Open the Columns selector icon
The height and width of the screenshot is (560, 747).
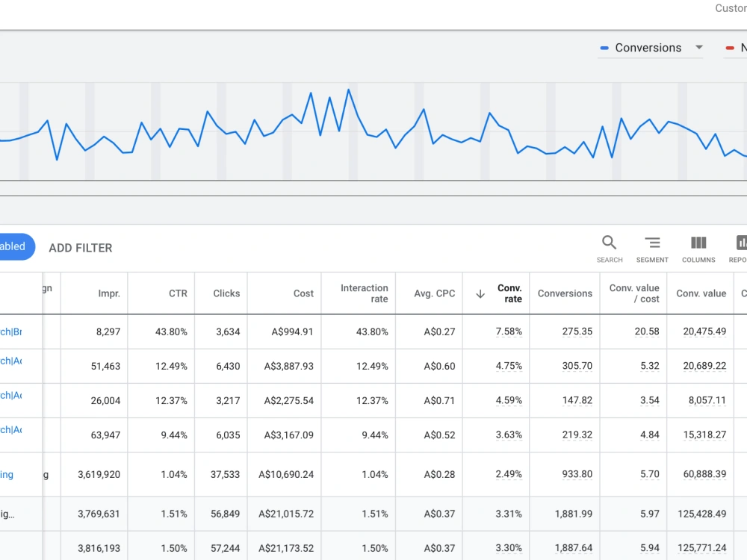698,243
